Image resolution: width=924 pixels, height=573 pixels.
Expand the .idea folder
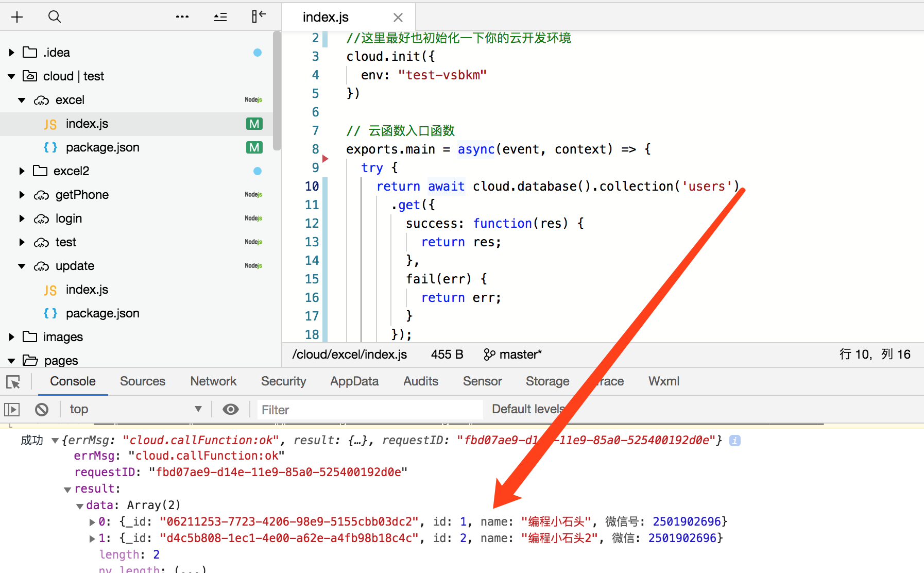pos(12,53)
